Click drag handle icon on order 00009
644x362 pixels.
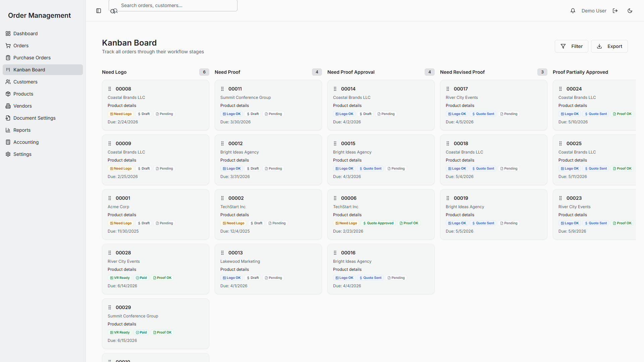[110, 143]
